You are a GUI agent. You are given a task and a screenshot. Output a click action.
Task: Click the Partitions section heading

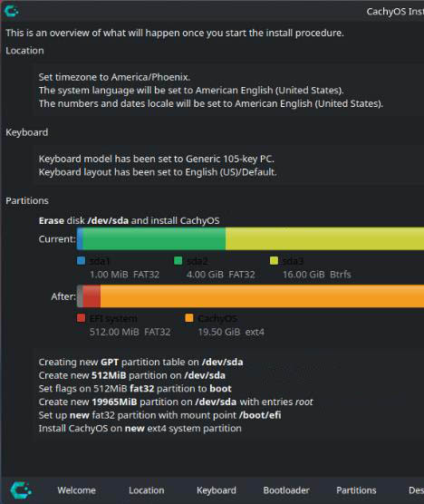pos(27,200)
